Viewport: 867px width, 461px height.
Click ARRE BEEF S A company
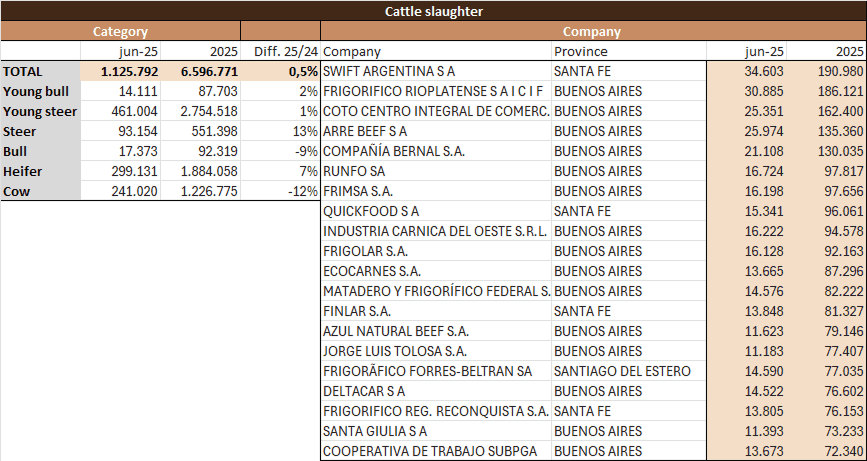436,131
